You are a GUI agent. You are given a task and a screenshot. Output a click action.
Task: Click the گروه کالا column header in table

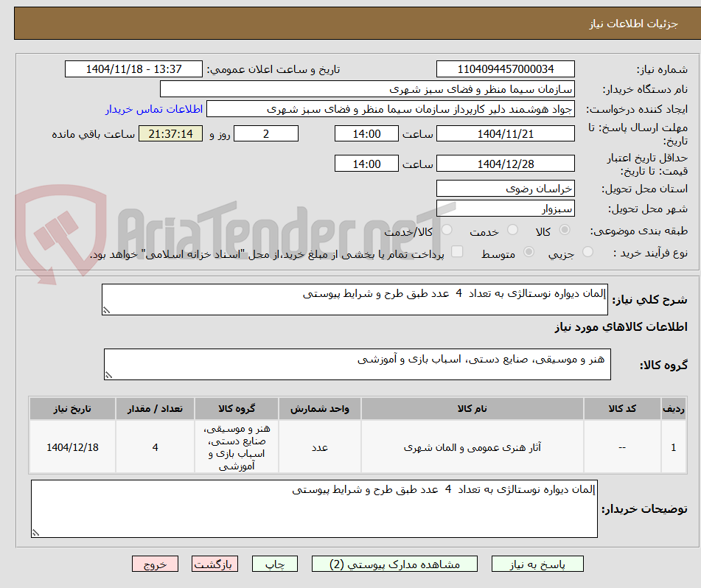click(x=237, y=408)
